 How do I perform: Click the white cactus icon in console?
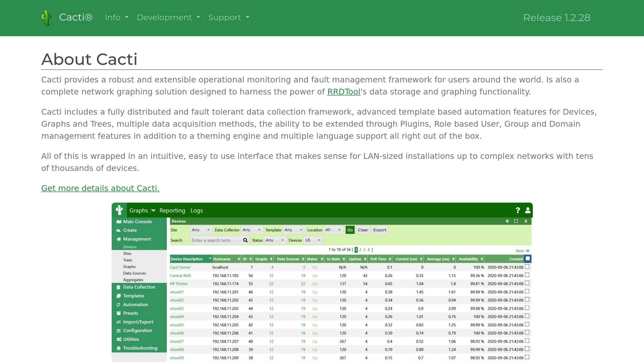click(x=119, y=210)
